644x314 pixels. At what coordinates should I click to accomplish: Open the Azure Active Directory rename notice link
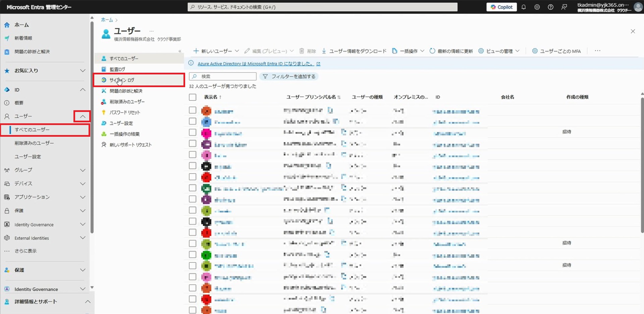point(259,64)
